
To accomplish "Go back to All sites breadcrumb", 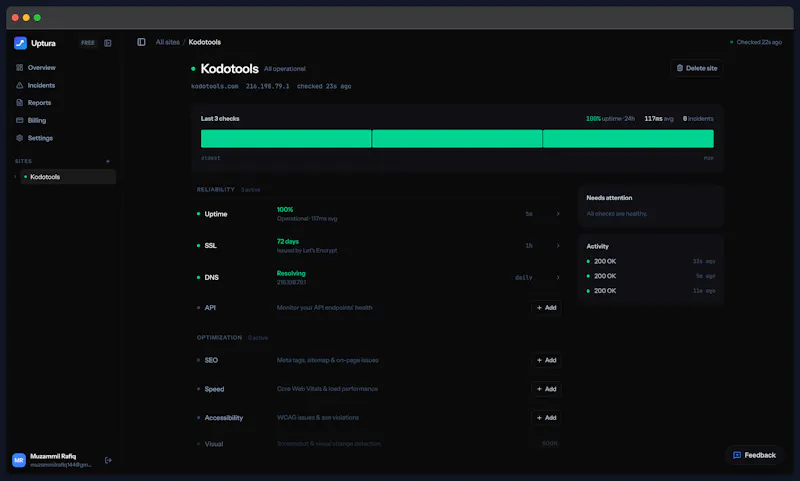I will coord(167,42).
